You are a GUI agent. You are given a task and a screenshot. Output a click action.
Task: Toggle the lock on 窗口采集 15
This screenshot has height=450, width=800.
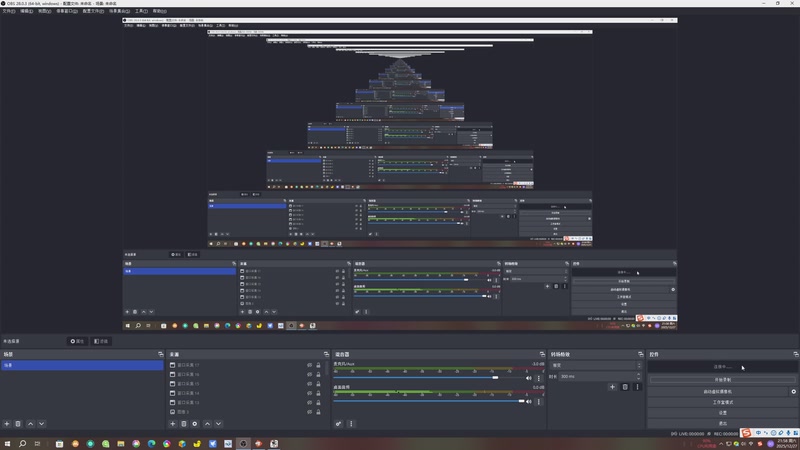pyautogui.click(x=318, y=384)
